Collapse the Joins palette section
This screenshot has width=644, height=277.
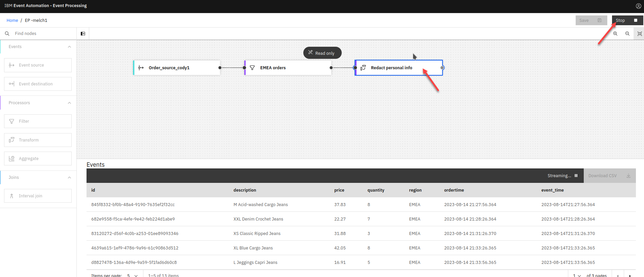point(69,177)
